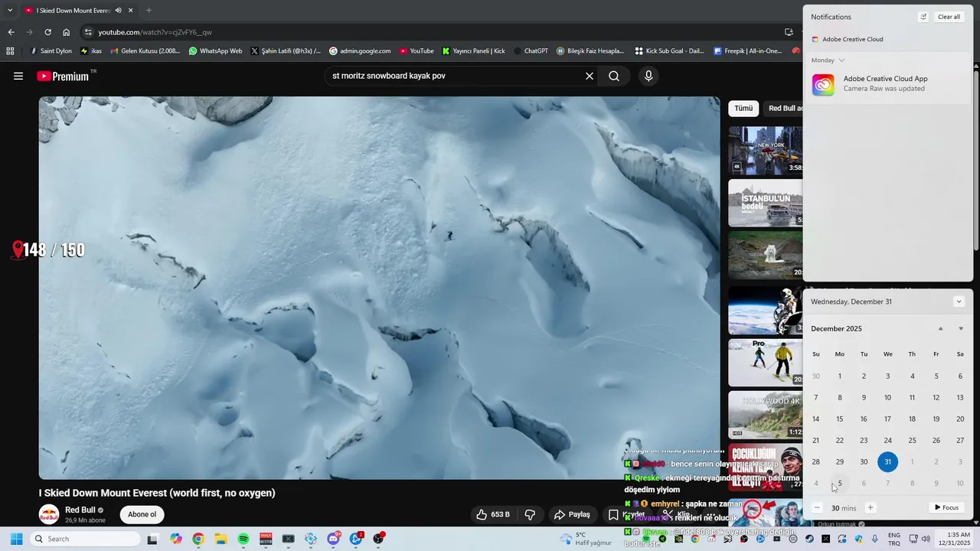Click the youtube.com address bar
Viewport: 980px width, 551px height.
(436, 32)
